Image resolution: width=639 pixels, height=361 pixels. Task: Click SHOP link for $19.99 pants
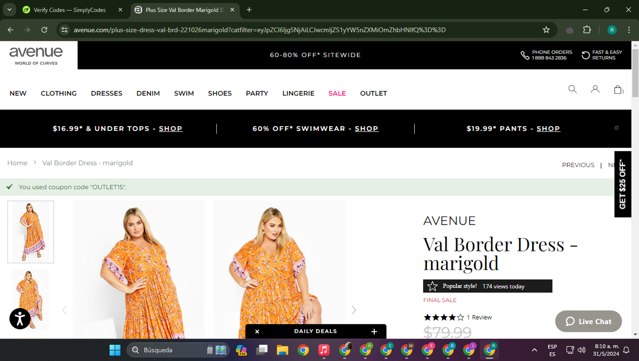click(x=548, y=128)
